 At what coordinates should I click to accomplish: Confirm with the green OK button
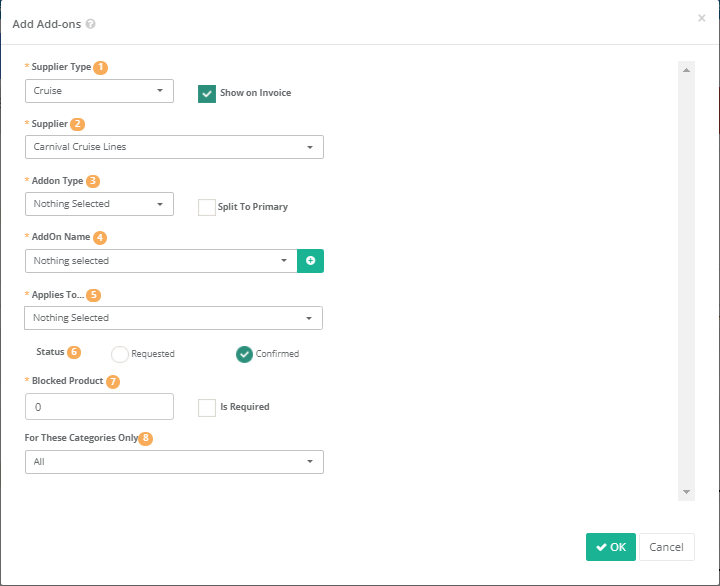(611, 547)
